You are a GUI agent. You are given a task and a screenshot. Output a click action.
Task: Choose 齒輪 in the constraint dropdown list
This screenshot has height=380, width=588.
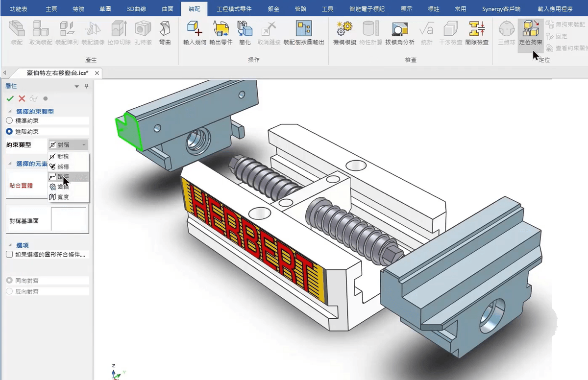pyautogui.click(x=63, y=187)
